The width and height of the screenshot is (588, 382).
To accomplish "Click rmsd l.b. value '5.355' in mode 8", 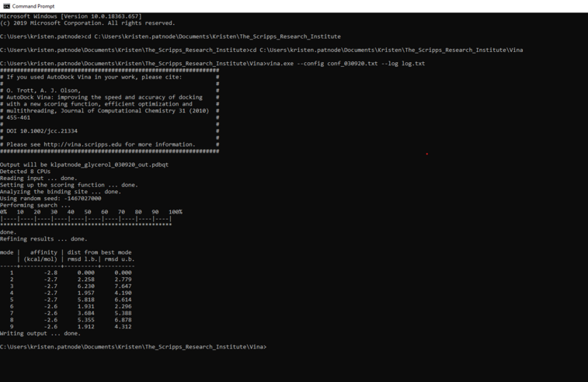I will (86, 320).
